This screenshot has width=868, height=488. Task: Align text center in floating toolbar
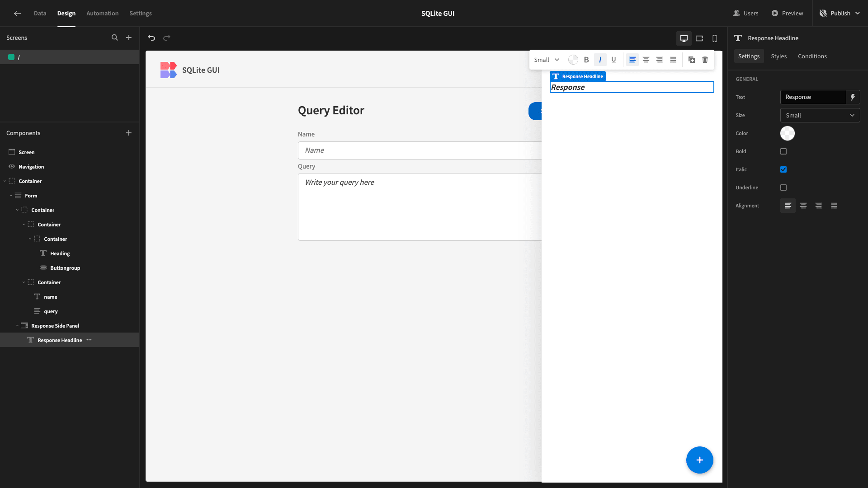pyautogui.click(x=646, y=60)
